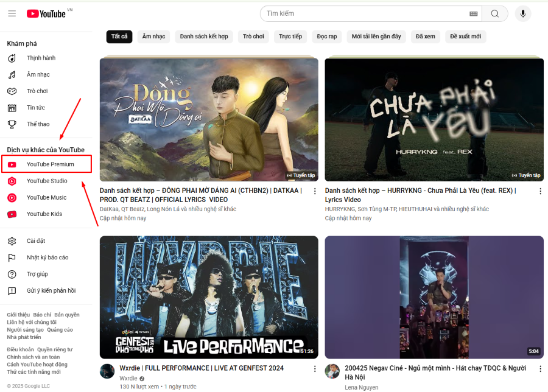Select the Mới tải lên gần đây chip
This screenshot has height=392, width=548.
tap(376, 37)
